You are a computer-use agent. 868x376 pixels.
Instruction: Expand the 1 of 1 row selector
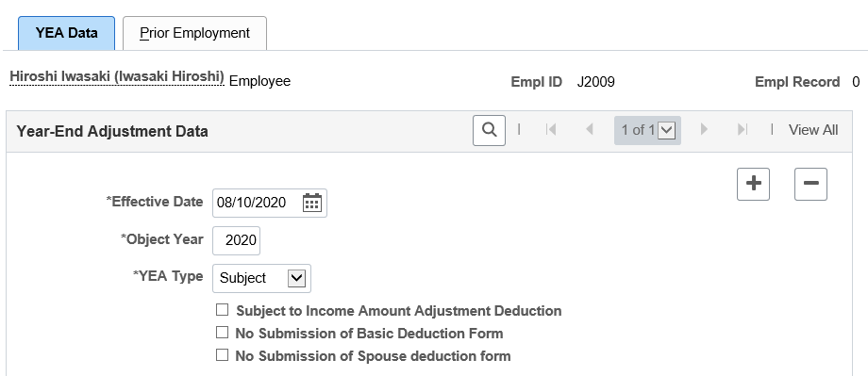coord(647,130)
